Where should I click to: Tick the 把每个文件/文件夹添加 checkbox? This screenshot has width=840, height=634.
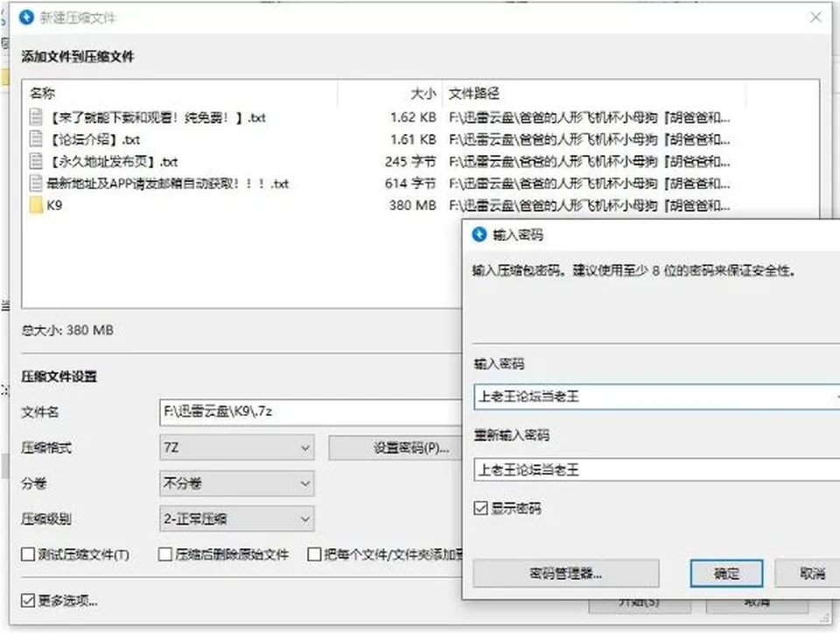pyautogui.click(x=314, y=554)
